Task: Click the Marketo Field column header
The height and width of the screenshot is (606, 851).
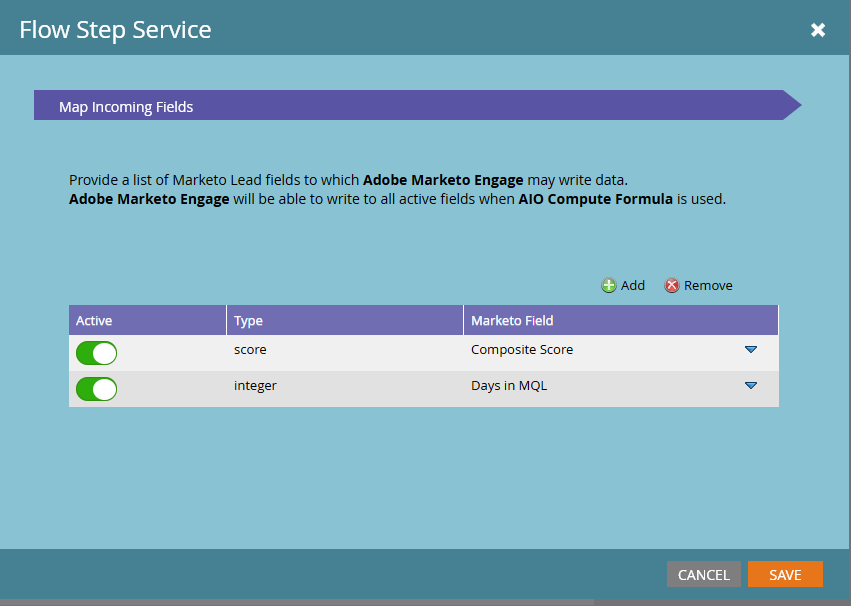Action: pos(512,321)
